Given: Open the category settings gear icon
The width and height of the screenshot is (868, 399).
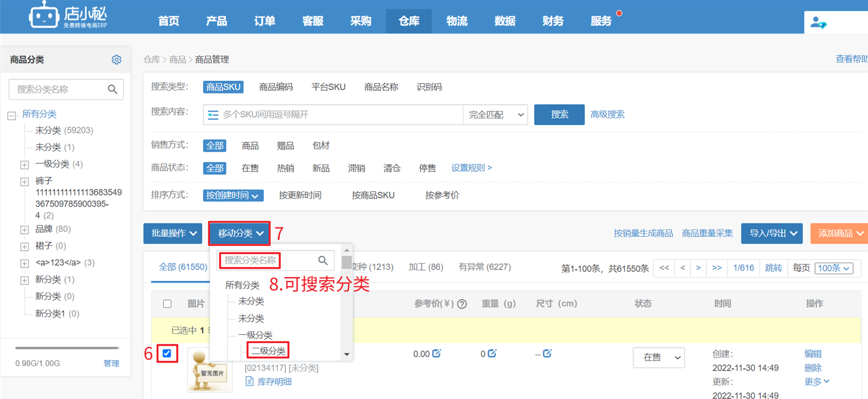Looking at the screenshot, I should pyautogui.click(x=117, y=60).
